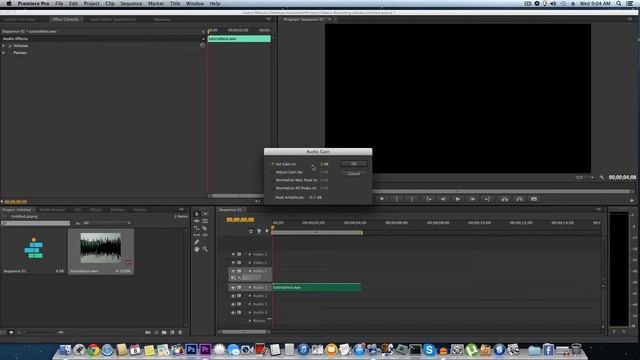
Task: Click OK in Audio Gain dialog
Action: [354, 164]
